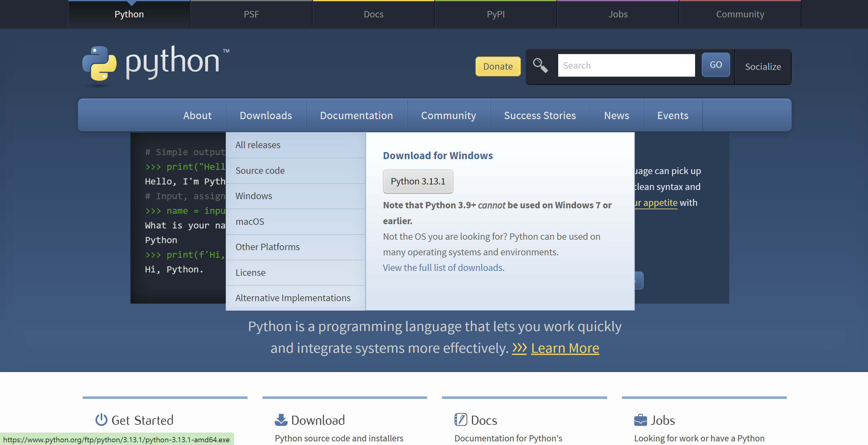Click the triple-chevron before Learn More
This screenshot has height=445, width=868.
coord(519,348)
